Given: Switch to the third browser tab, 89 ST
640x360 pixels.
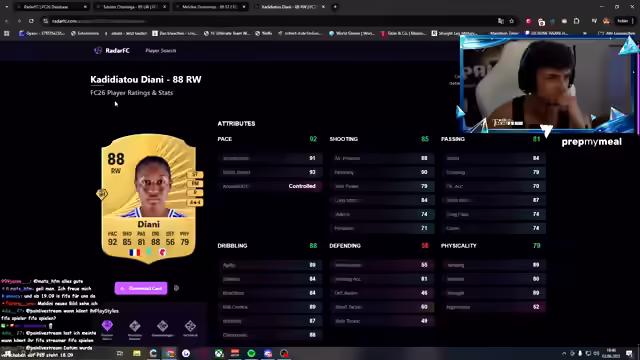Looking at the screenshot, I should point(209,7).
